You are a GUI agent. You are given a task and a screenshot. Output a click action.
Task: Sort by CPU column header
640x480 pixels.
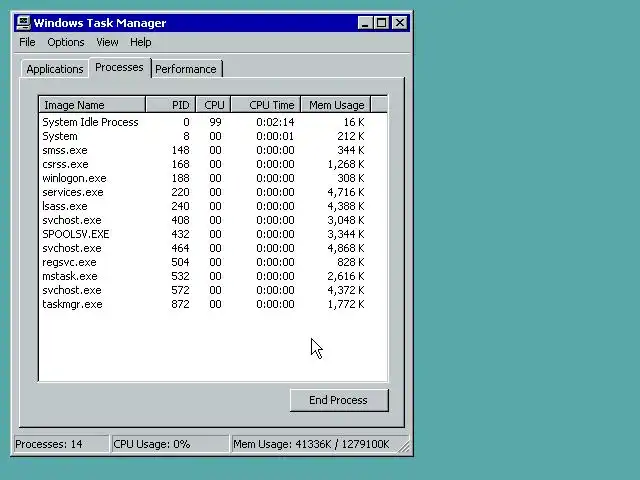[x=213, y=104]
